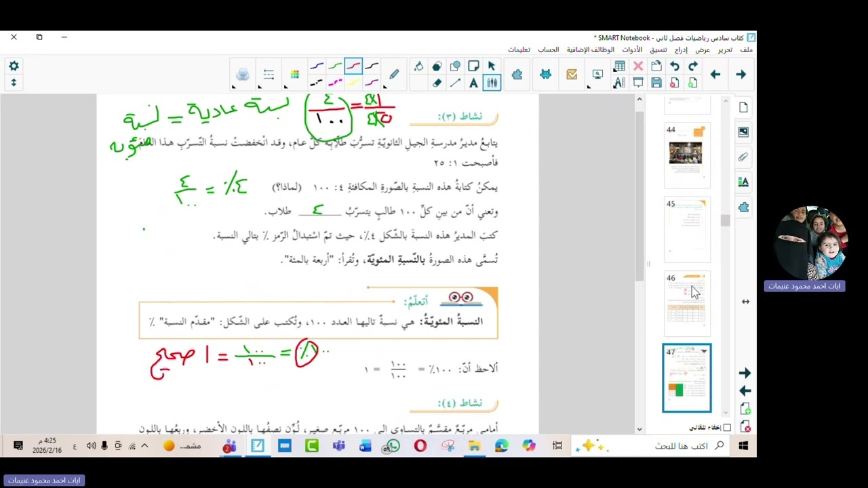The width and height of the screenshot is (868, 488).
Task: Select page 45 thumbnail
Action: pos(686,230)
